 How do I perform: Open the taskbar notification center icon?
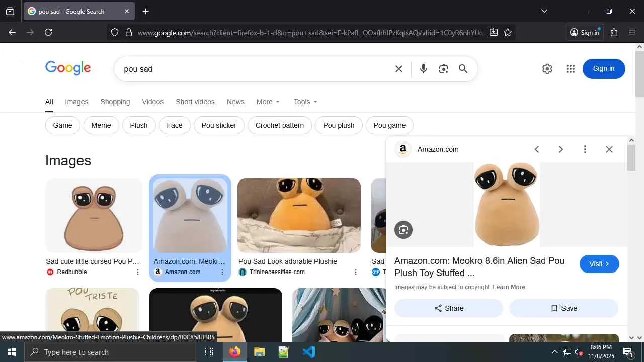click(628, 352)
